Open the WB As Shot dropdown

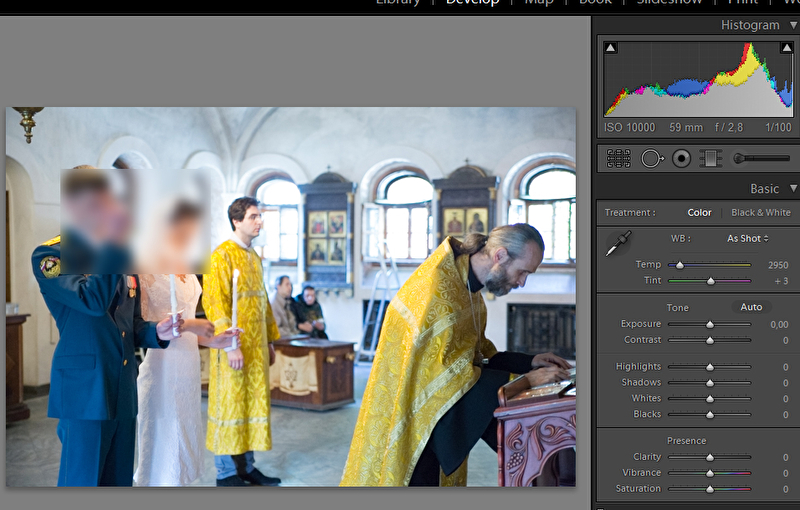(748, 239)
